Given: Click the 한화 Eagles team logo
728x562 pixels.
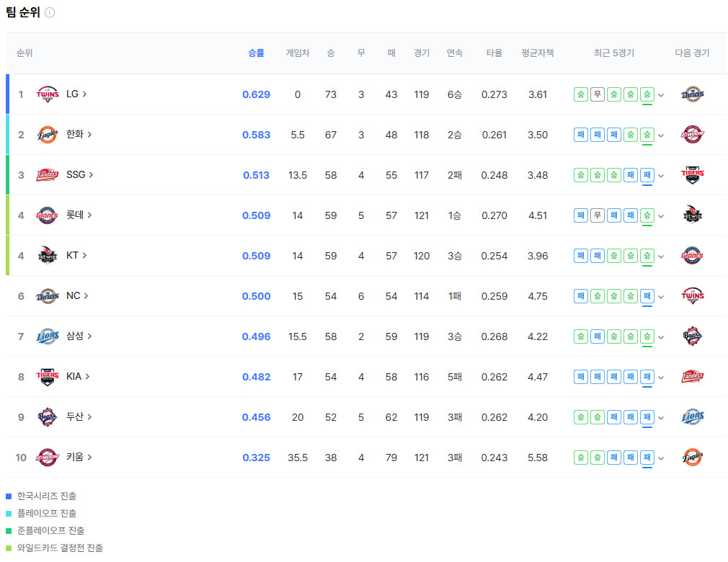Looking at the screenshot, I should click(x=47, y=135).
